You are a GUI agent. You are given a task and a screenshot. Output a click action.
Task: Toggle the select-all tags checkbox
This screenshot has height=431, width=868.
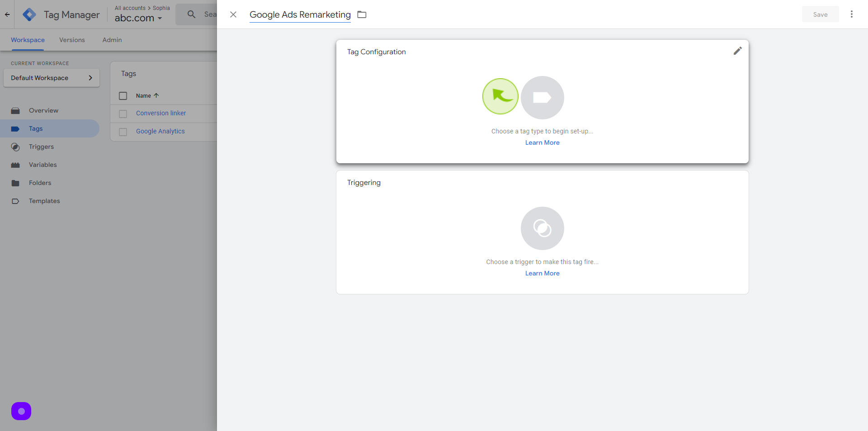[x=123, y=96]
